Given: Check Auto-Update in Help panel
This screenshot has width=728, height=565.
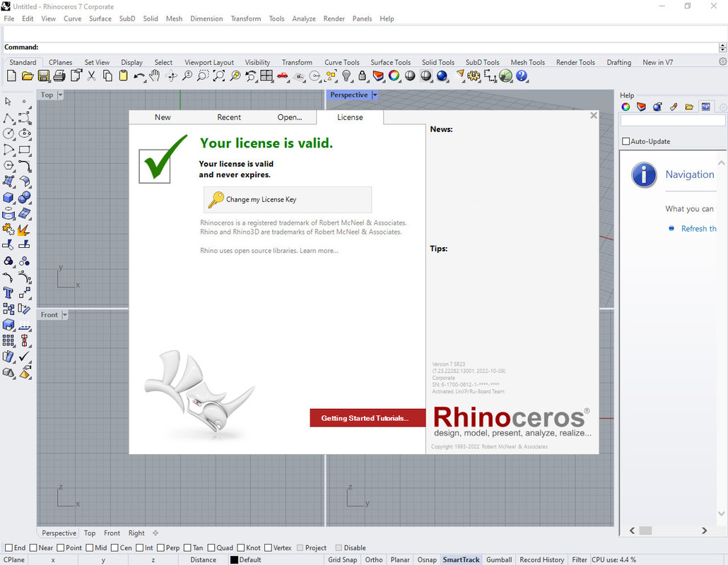Looking at the screenshot, I should click(x=626, y=141).
